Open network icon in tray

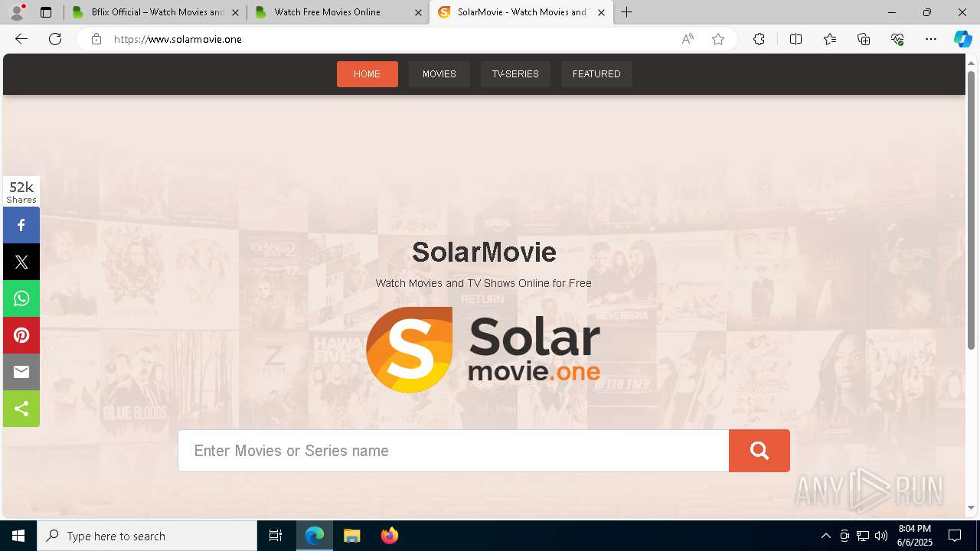click(863, 536)
